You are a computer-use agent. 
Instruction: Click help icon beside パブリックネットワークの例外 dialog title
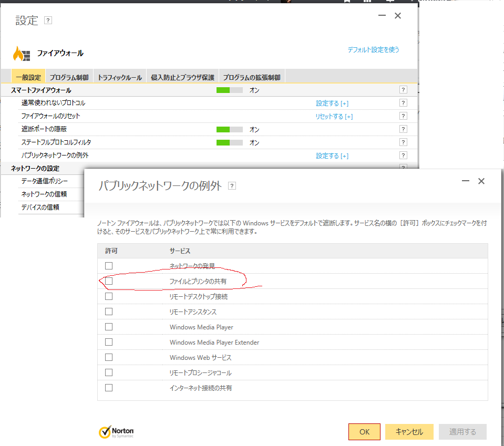(x=232, y=186)
